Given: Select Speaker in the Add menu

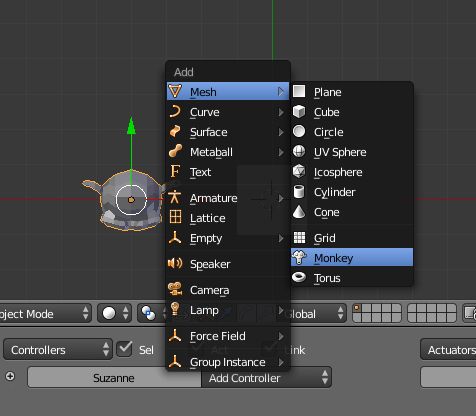Looking at the screenshot, I should point(228,264).
